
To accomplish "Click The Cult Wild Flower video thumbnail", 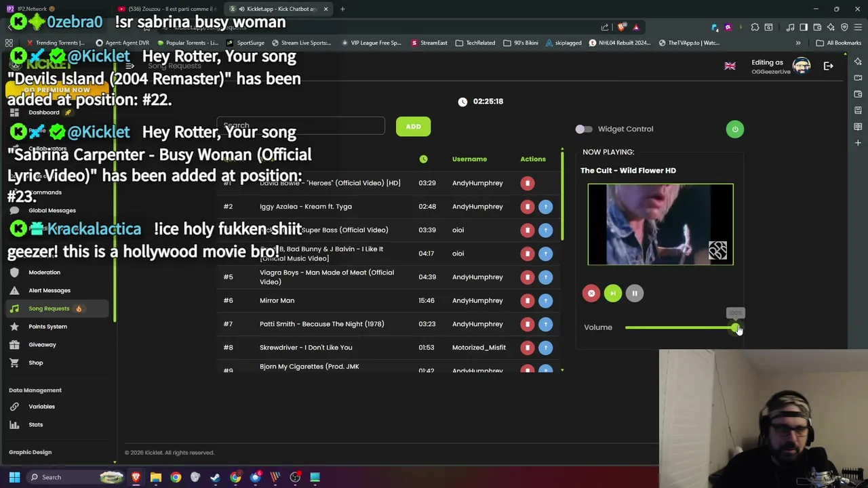I will (x=660, y=224).
